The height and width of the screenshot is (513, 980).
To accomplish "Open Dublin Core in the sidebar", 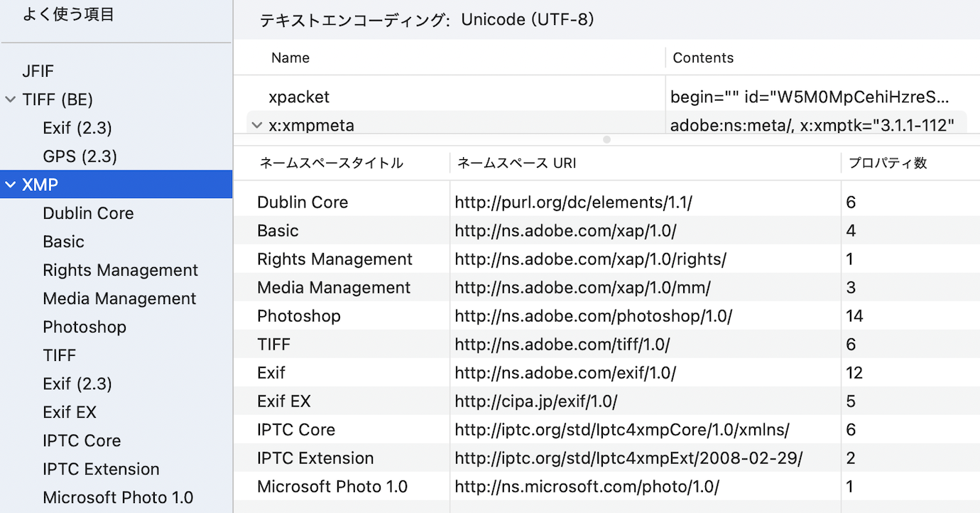I will click(88, 213).
